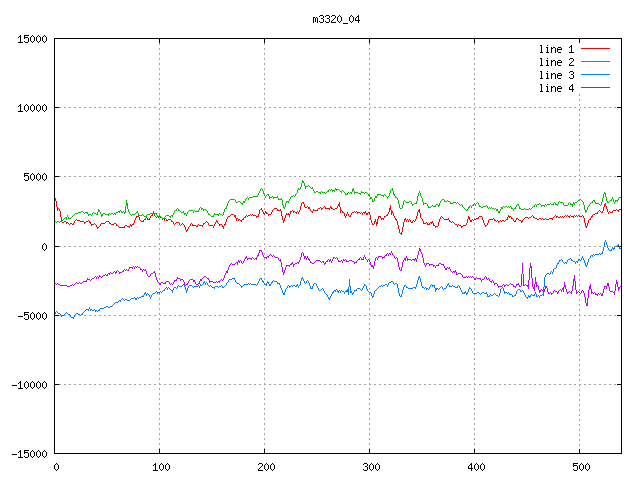Click the blue line sample in legend
The height and width of the screenshot is (480, 640).
(595, 75)
